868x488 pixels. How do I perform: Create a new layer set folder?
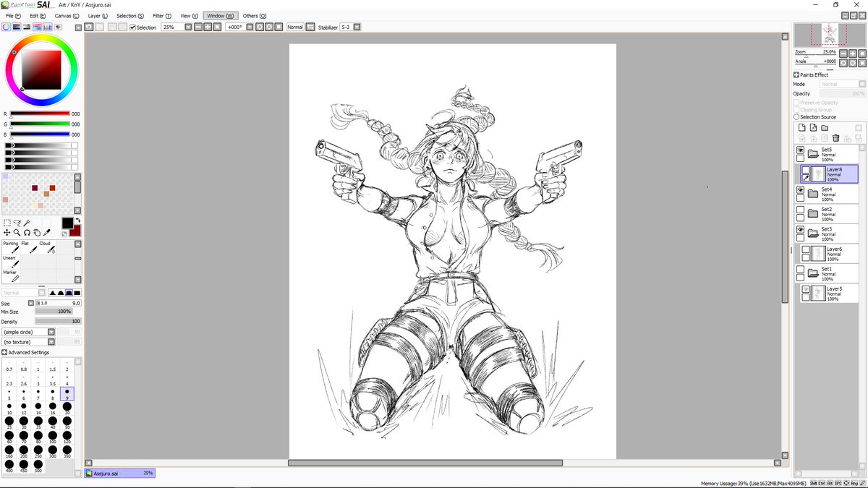pos(825,128)
